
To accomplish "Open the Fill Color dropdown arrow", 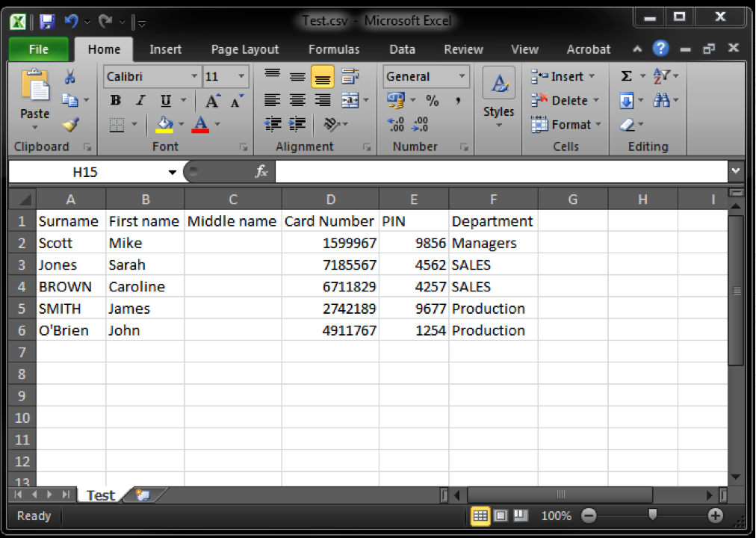I will click(x=182, y=125).
